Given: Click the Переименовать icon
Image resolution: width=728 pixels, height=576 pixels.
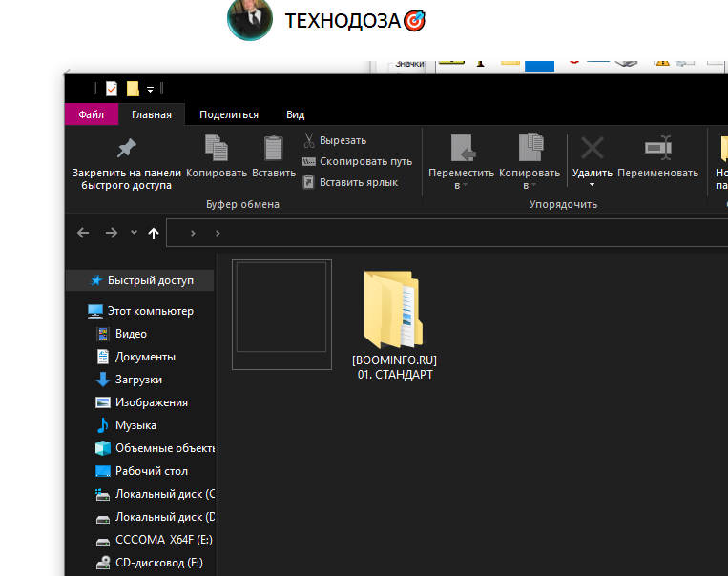Looking at the screenshot, I should [658, 148].
